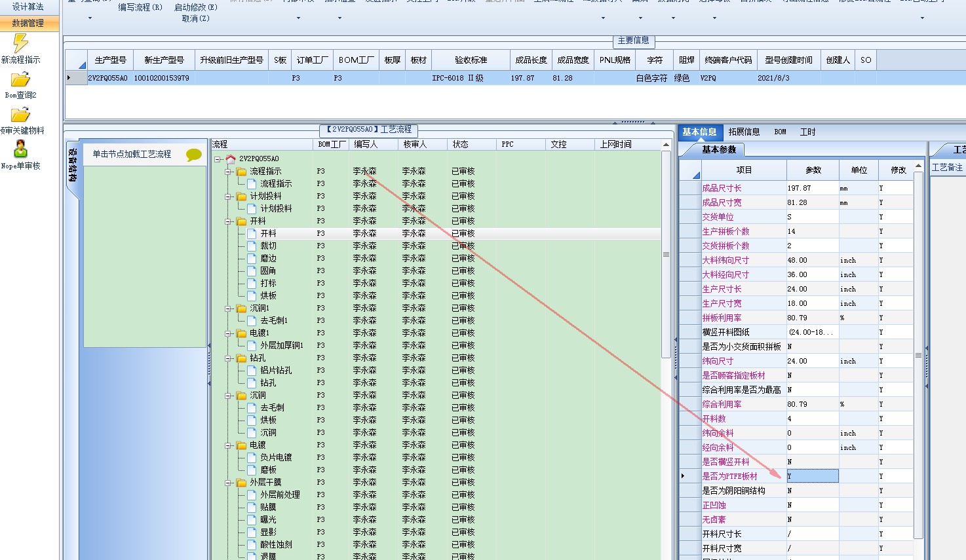Click the document icon beside 贴膜

coord(252,507)
